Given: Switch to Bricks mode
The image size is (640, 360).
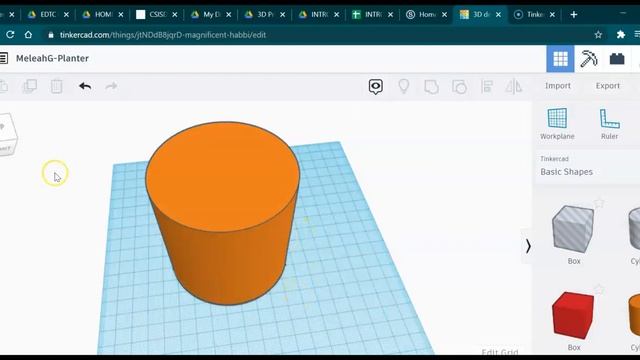Looking at the screenshot, I should pos(617,59).
